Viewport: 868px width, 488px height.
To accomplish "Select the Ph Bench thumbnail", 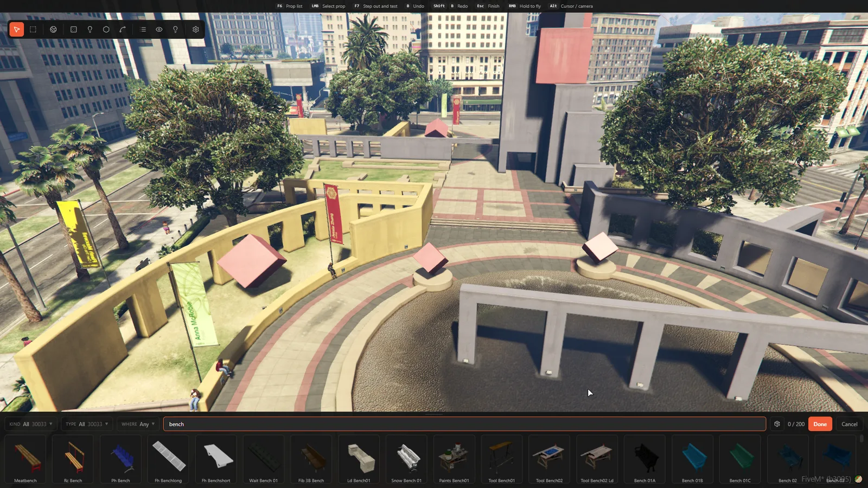I will pyautogui.click(x=120, y=459).
